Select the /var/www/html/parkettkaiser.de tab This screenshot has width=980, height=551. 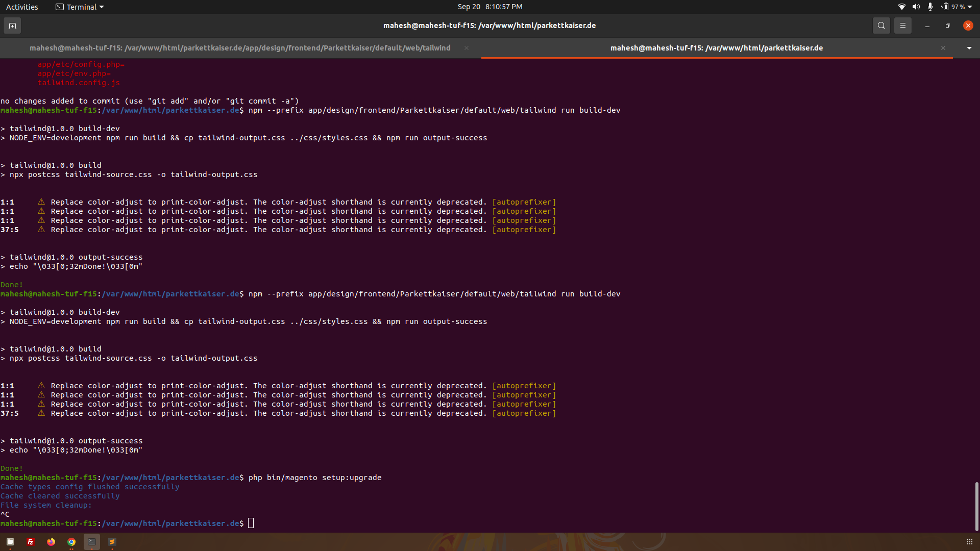point(717,48)
